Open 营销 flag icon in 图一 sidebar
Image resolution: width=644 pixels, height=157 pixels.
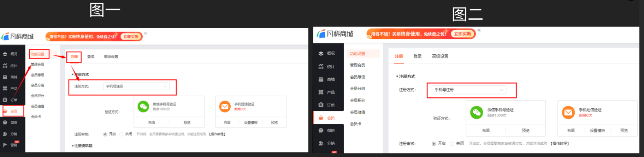(x=5, y=145)
